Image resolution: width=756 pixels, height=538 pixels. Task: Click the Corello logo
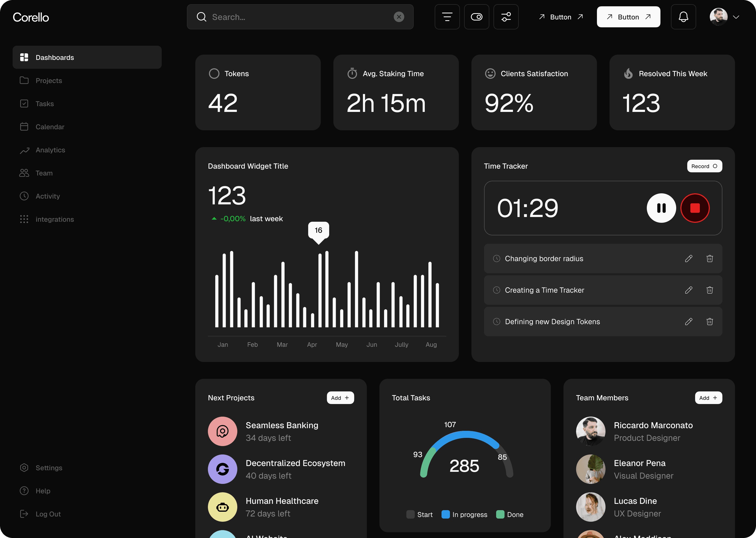(x=31, y=17)
